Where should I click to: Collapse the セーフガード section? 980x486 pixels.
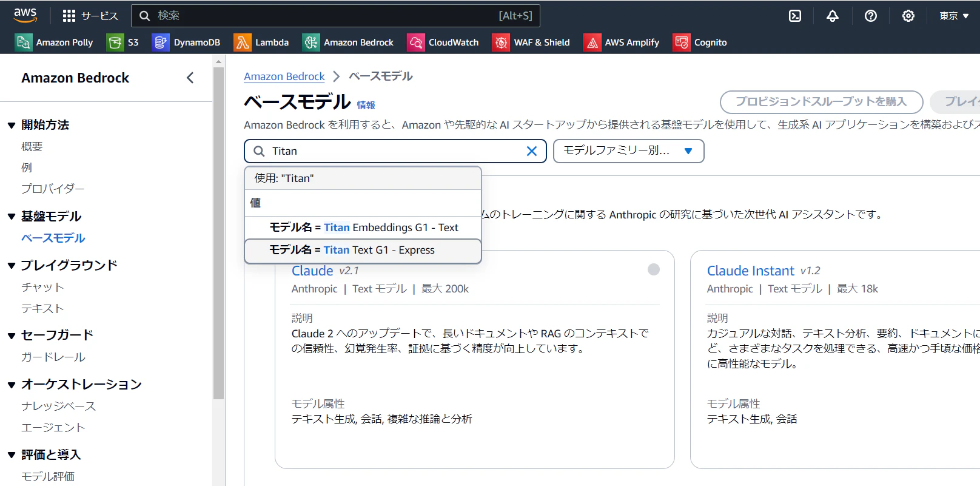tap(11, 336)
